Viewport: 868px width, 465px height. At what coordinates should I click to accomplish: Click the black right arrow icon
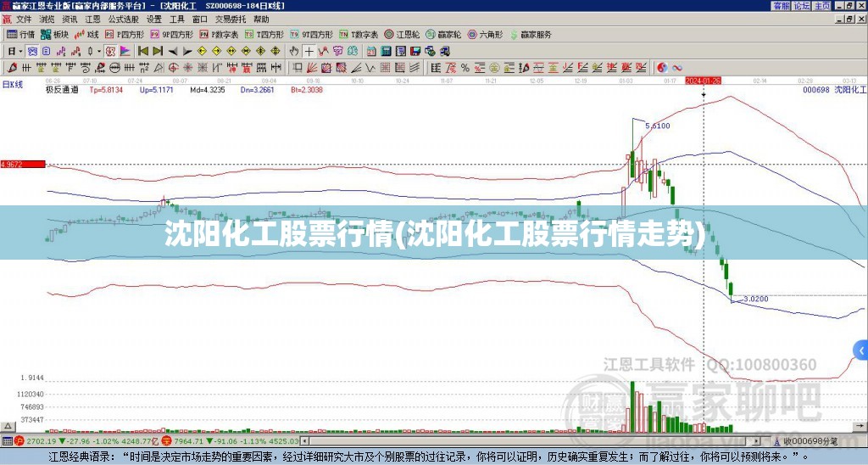click(x=187, y=52)
